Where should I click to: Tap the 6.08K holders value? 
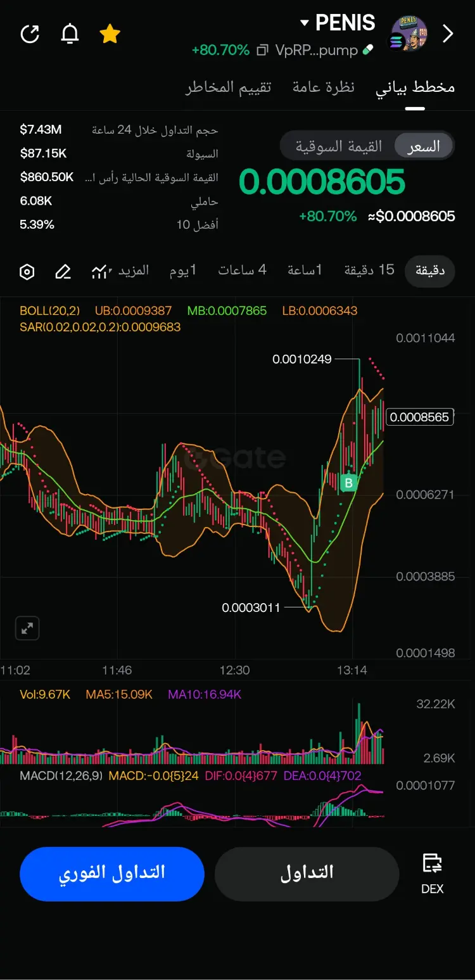(36, 201)
